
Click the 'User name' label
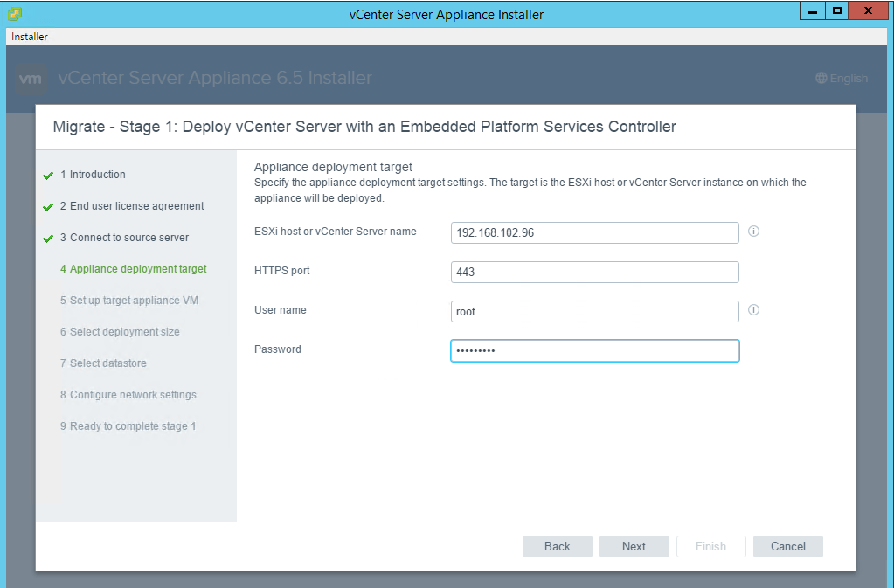(x=280, y=310)
